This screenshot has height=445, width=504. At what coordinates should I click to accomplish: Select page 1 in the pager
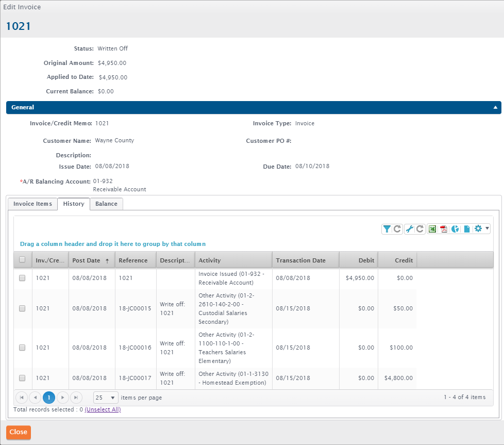pos(49,398)
